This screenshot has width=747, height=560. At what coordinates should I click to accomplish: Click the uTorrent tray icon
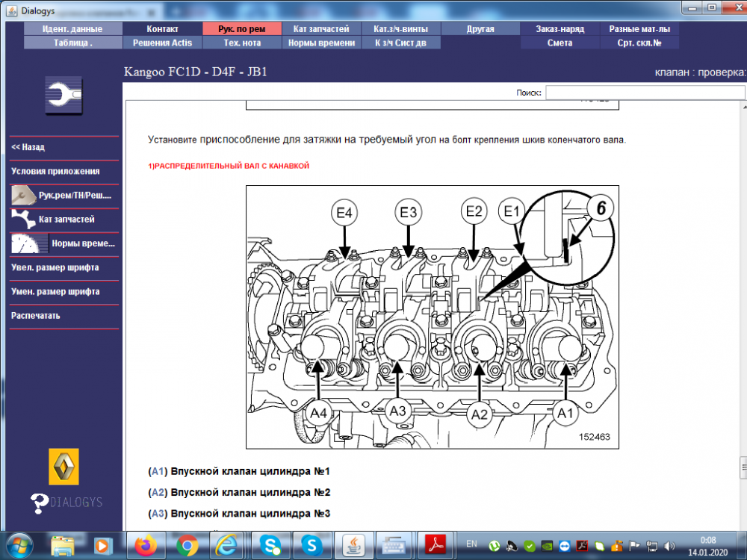tap(494, 546)
